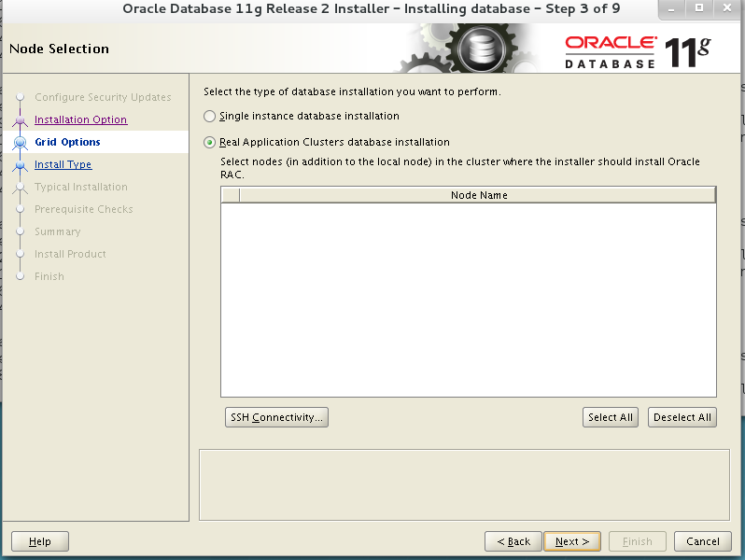Click the Grid Options step marker icon
This screenshot has width=745, height=560.
pos(20,142)
